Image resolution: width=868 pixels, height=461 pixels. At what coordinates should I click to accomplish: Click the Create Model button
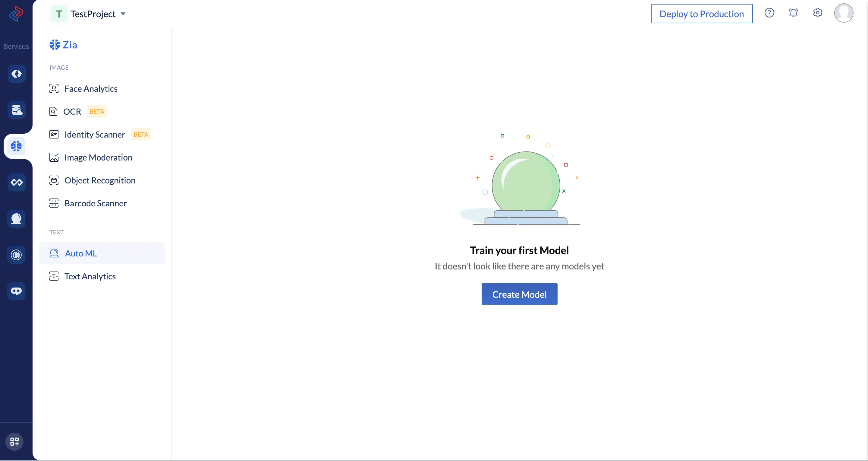click(x=519, y=294)
